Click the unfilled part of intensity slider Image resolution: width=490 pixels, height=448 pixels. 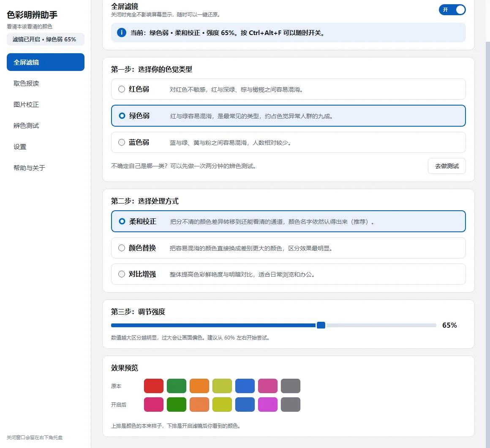click(x=381, y=325)
